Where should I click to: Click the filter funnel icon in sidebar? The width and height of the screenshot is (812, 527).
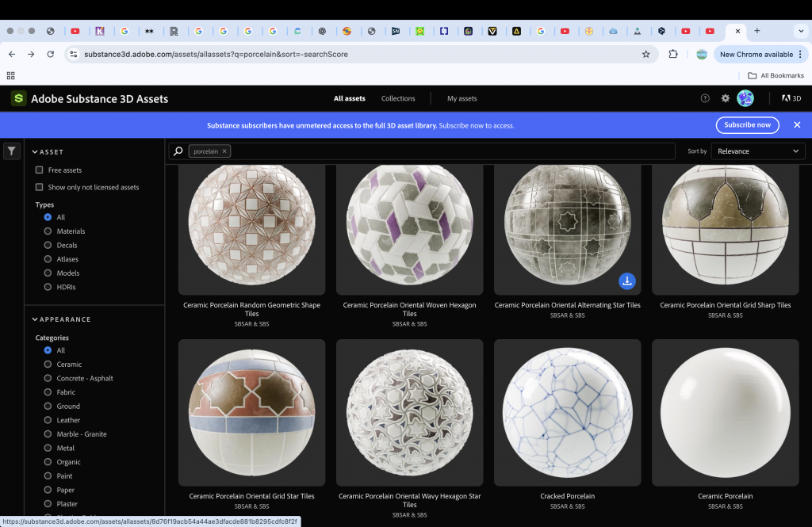click(x=11, y=151)
